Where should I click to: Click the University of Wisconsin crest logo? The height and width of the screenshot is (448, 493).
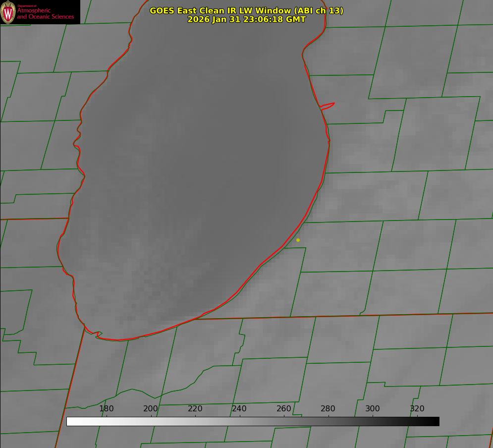tap(8, 12)
